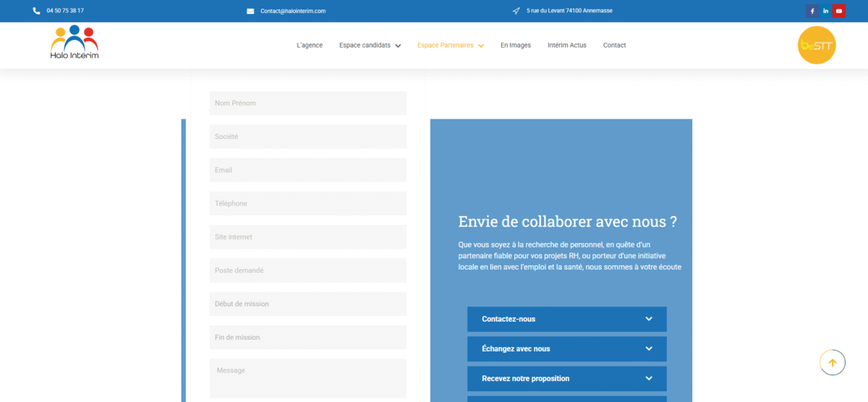
Task: Call phone number 04 50 75 38 17
Action: [x=65, y=11]
